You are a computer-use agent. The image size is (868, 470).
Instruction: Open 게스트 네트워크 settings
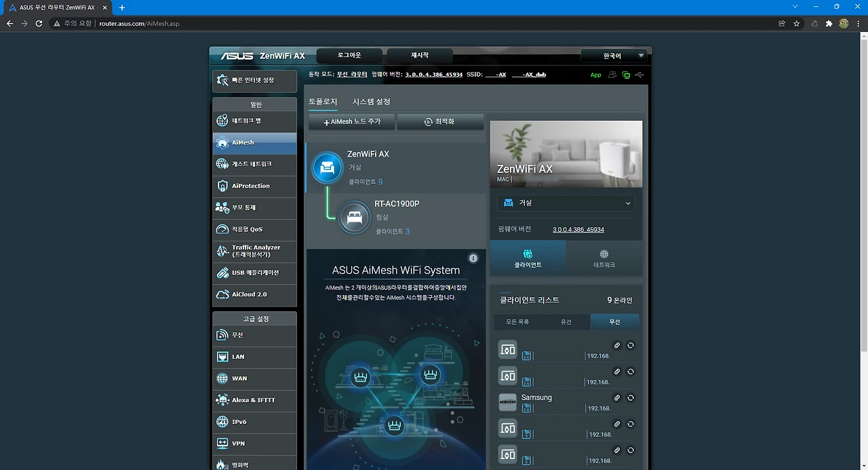click(x=254, y=164)
